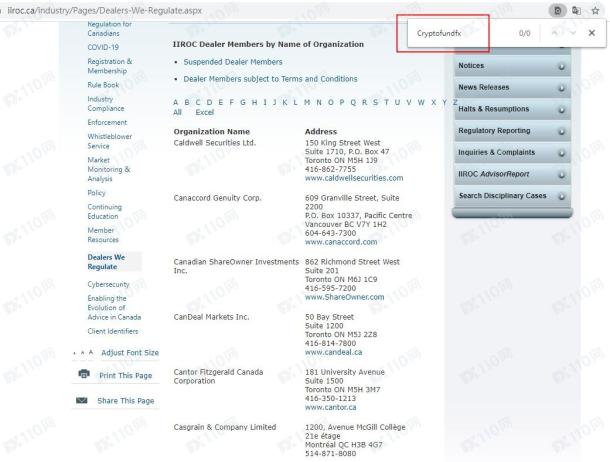Open Search Disciplinary Cases section
610x462 pixels.
click(502, 196)
